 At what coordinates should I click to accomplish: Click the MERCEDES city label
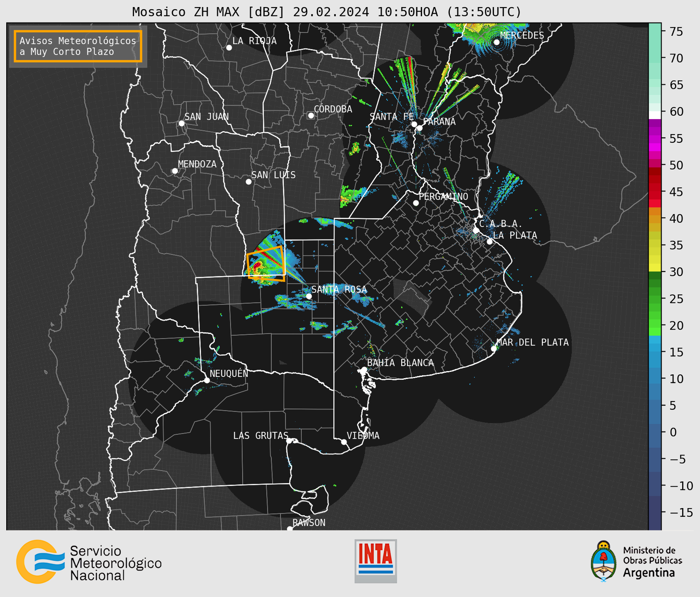[x=522, y=36]
